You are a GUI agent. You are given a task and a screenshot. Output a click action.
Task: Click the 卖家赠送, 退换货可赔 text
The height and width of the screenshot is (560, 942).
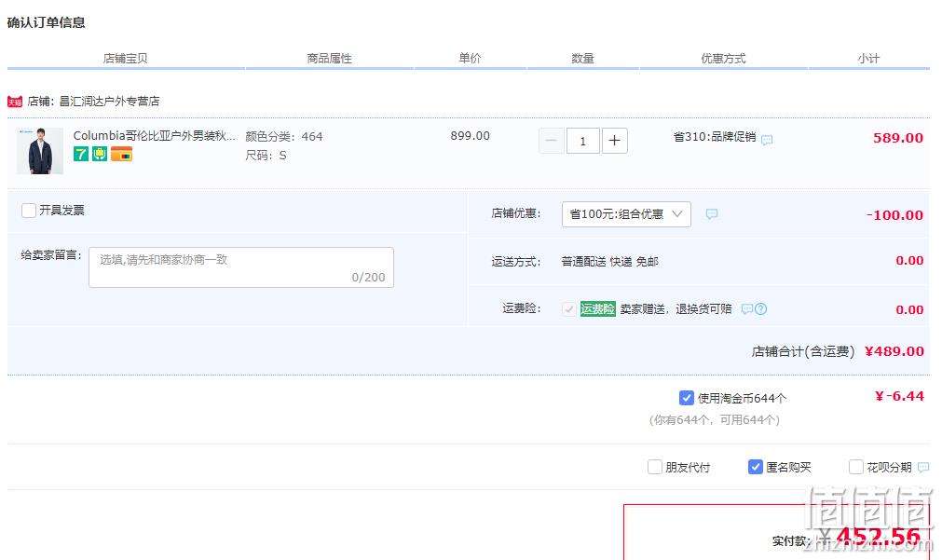(x=676, y=308)
